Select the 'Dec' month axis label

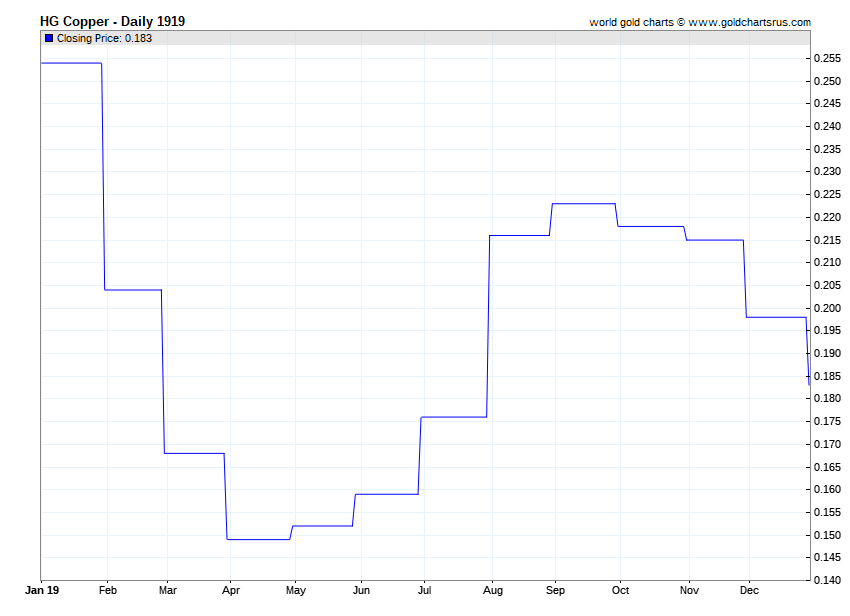(750, 590)
